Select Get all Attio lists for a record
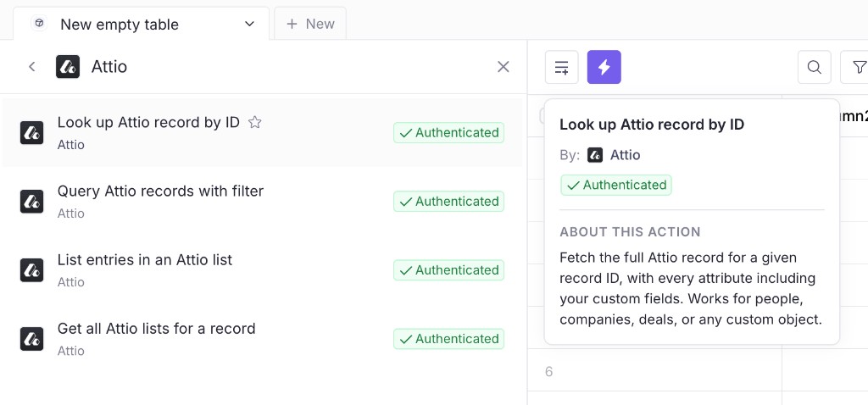The height and width of the screenshot is (405, 868). pyautogui.click(x=263, y=339)
